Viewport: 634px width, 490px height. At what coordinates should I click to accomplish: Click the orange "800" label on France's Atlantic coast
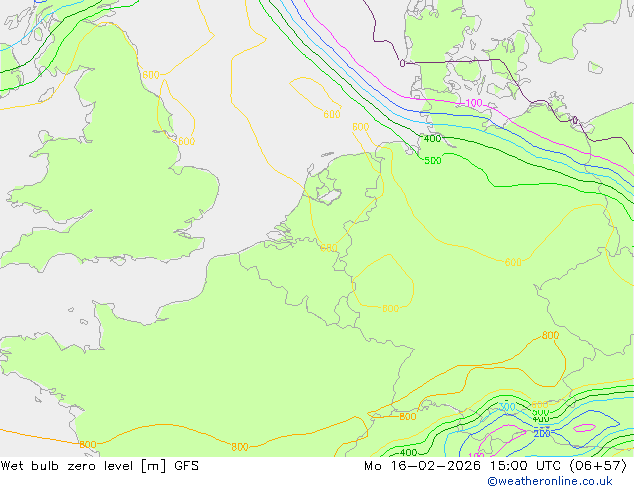88,445
